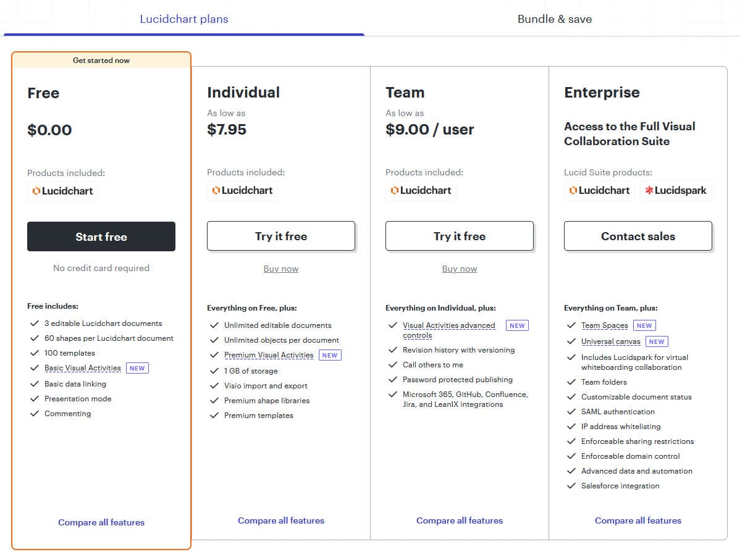The width and height of the screenshot is (745, 560).
Task: Open Compare all features in Enterprise plan
Action: click(x=638, y=520)
